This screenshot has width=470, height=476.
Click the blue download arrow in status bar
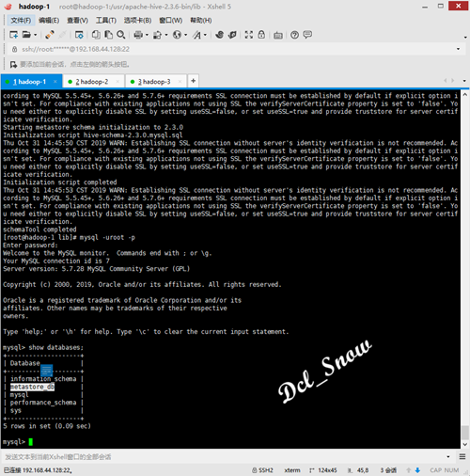coord(417,470)
